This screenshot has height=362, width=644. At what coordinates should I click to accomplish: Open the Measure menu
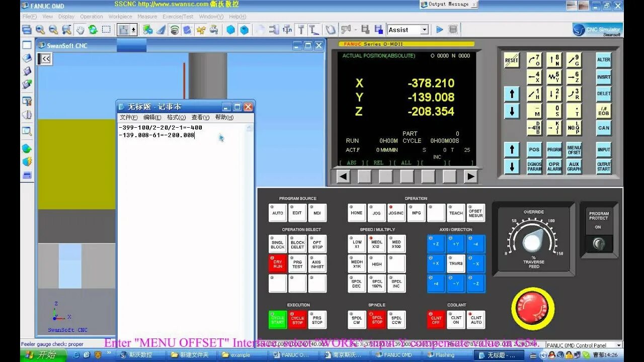tap(147, 17)
